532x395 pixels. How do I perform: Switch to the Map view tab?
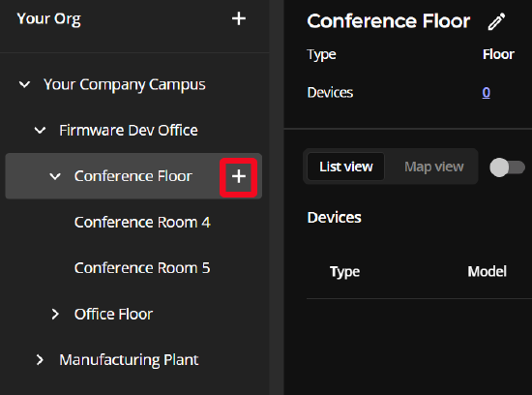tap(433, 167)
